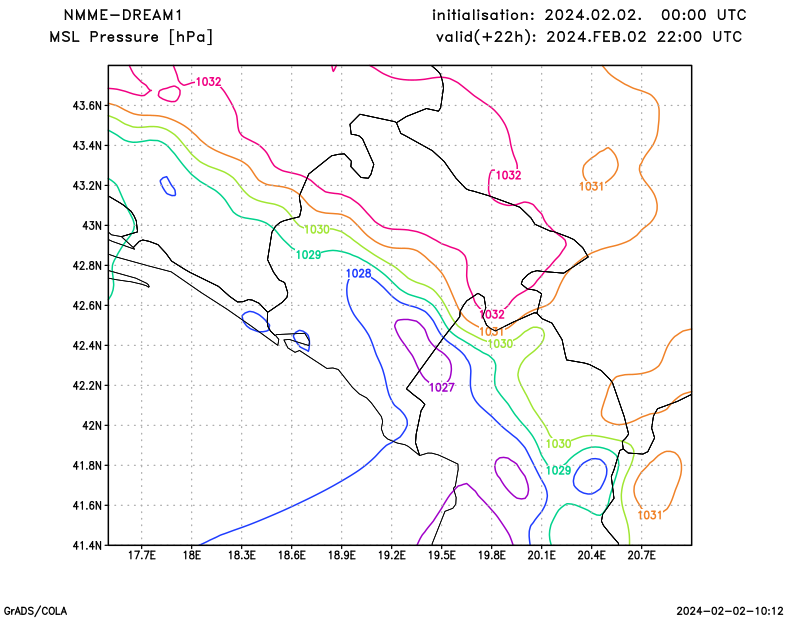Select the 43.6N latitude axis label

pyautogui.click(x=87, y=106)
